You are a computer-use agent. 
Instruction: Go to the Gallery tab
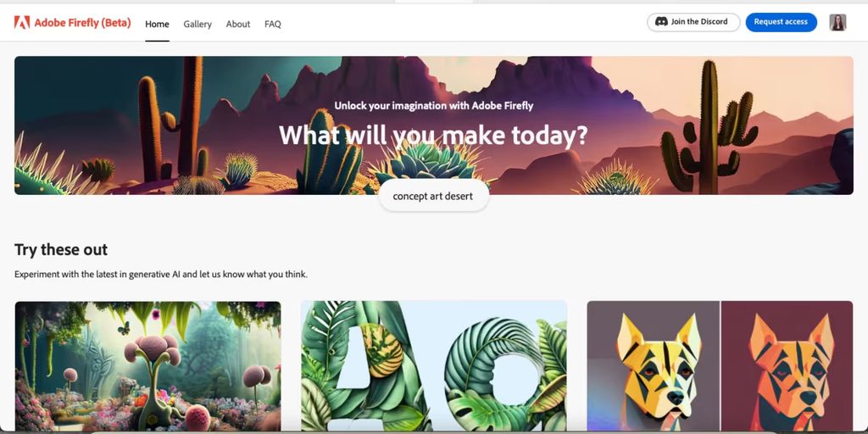(198, 24)
